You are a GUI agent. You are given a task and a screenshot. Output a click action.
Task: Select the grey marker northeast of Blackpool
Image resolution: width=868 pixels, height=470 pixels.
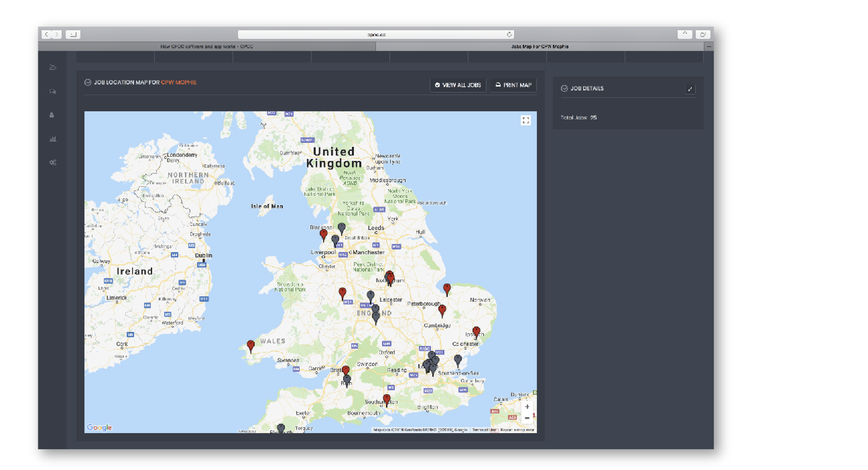pyautogui.click(x=342, y=228)
